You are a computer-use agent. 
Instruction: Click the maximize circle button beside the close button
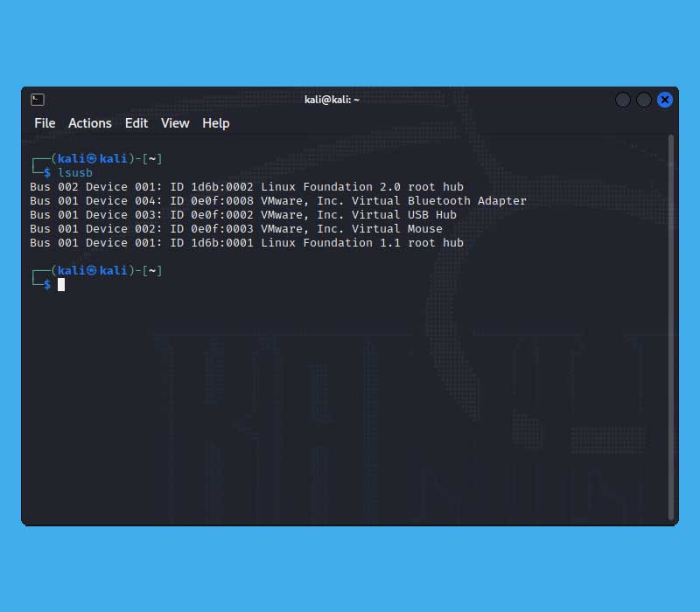[x=644, y=100]
